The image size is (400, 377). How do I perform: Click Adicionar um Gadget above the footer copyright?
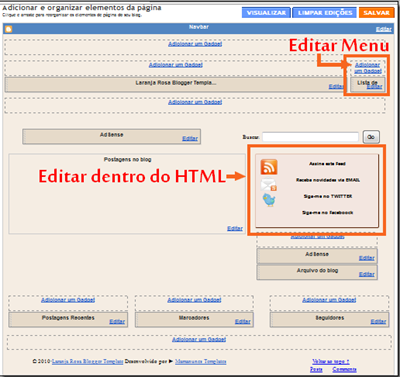tap(199, 339)
